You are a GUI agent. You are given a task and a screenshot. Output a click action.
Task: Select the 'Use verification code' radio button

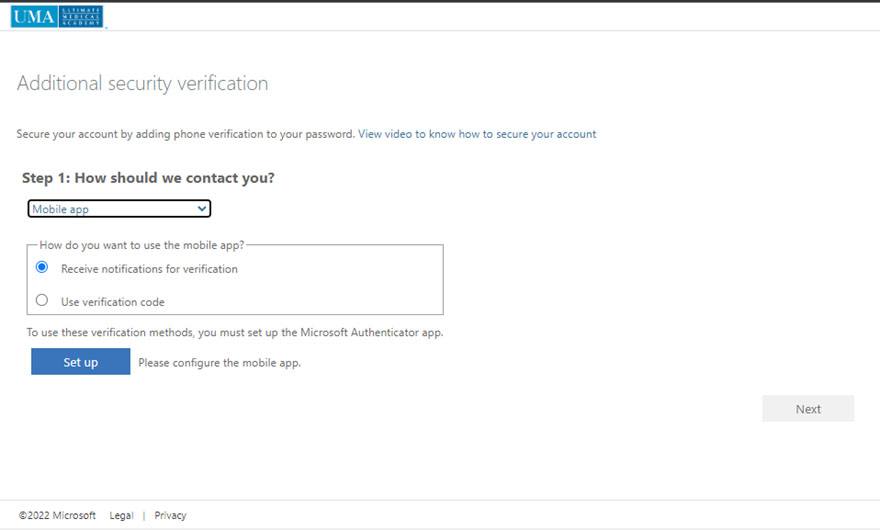(x=42, y=300)
